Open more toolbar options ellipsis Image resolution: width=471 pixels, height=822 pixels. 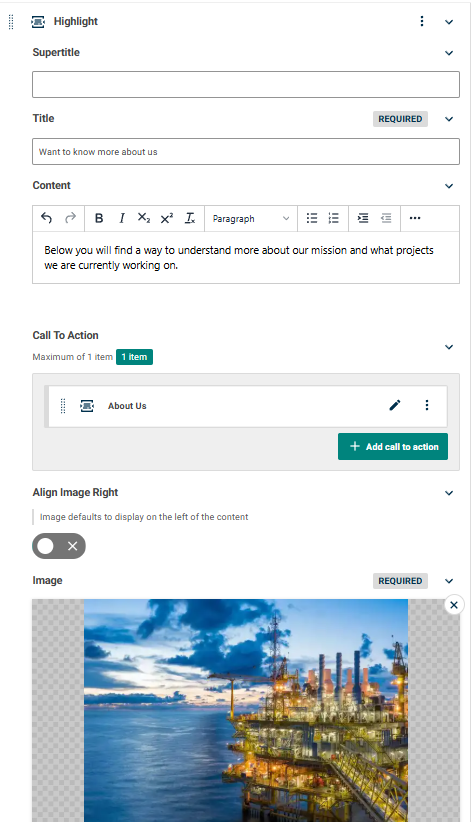[x=415, y=218]
